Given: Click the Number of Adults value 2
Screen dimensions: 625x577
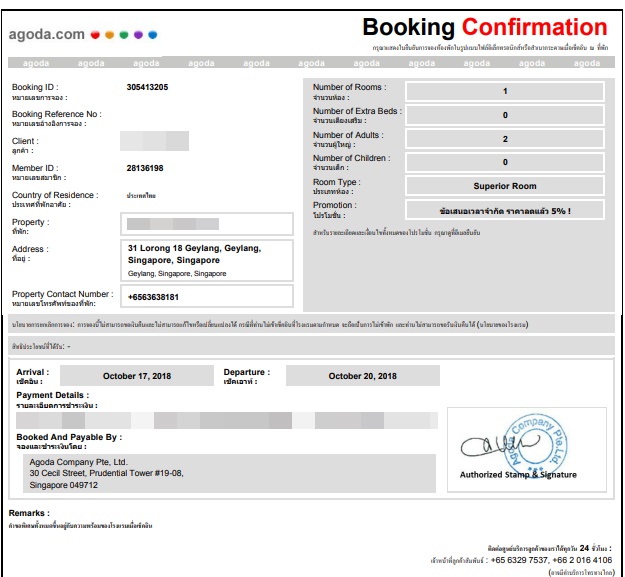Looking at the screenshot, I should point(505,139).
